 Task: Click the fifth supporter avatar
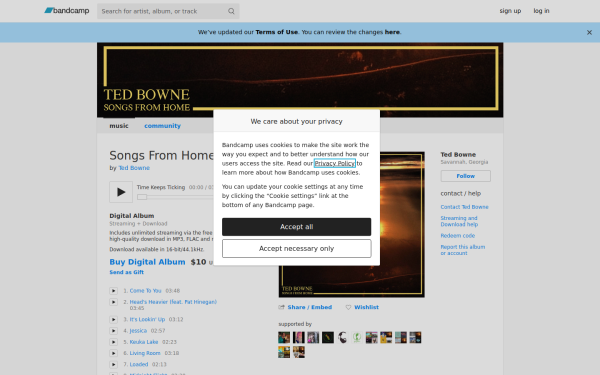click(x=342, y=338)
